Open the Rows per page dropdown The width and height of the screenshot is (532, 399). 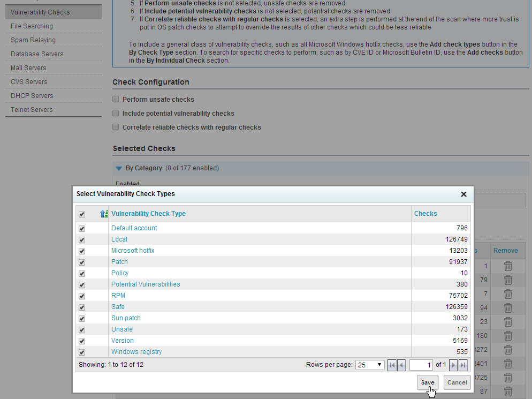(369, 365)
